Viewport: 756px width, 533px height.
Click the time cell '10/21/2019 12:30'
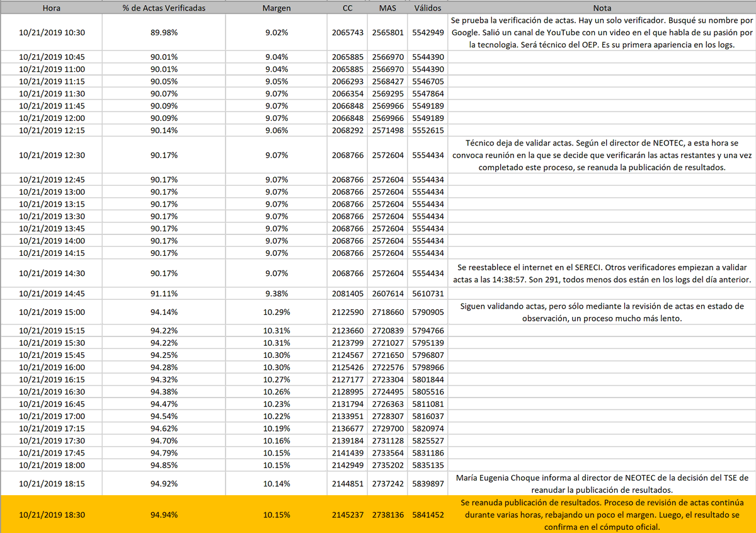pos(51,154)
